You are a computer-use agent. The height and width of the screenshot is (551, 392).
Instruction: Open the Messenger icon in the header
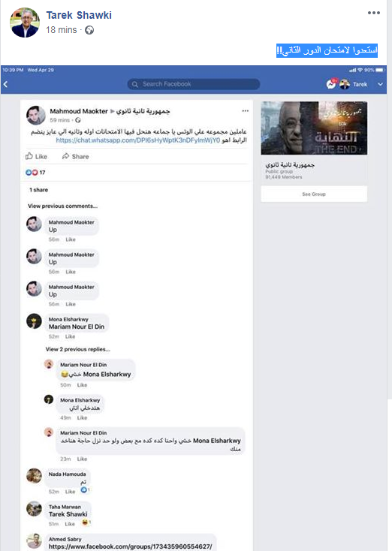click(331, 84)
